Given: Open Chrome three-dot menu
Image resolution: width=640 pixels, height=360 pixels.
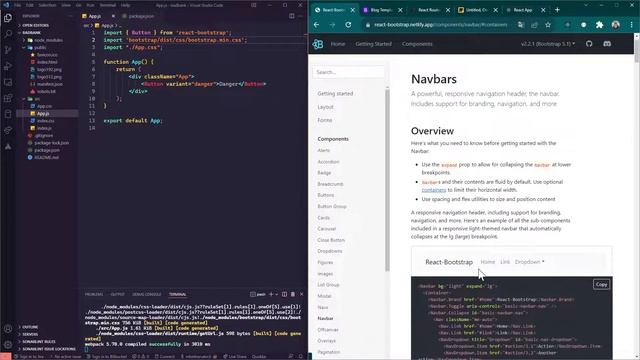Looking at the screenshot, I should tap(631, 25).
